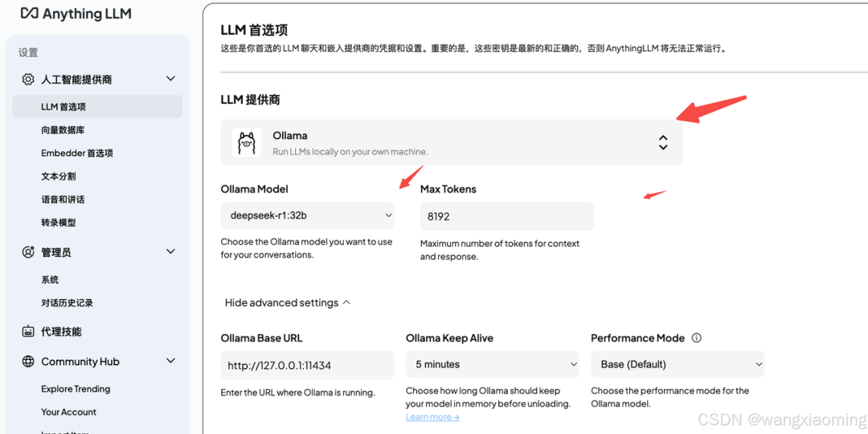Click 'Enter the URL where Ollama is running.' text

[298, 392]
